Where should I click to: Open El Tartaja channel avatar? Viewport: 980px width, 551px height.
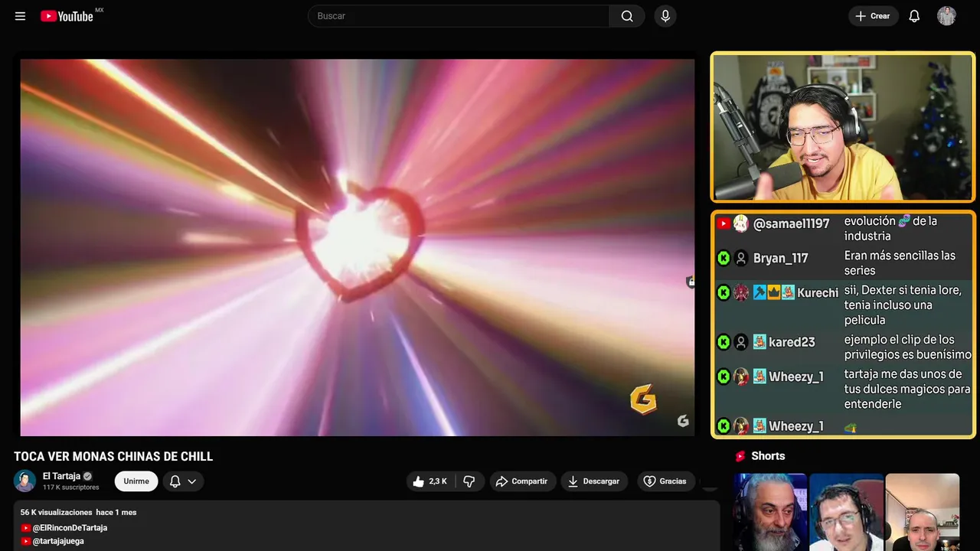25,481
